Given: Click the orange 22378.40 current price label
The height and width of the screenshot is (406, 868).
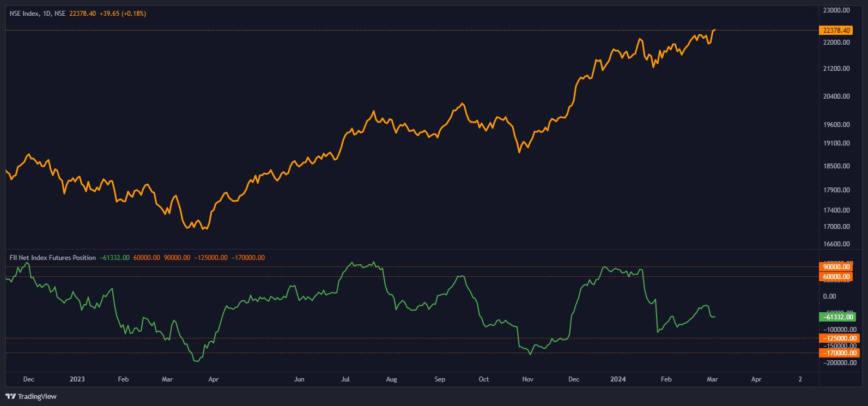Looking at the screenshot, I should tap(836, 31).
